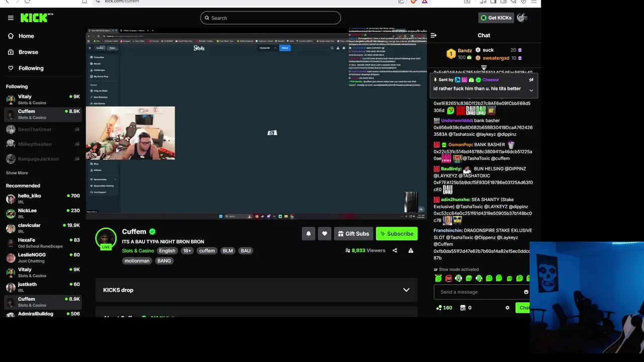Follow Cuffem with the heart icon
The image size is (644, 362).
(325, 233)
